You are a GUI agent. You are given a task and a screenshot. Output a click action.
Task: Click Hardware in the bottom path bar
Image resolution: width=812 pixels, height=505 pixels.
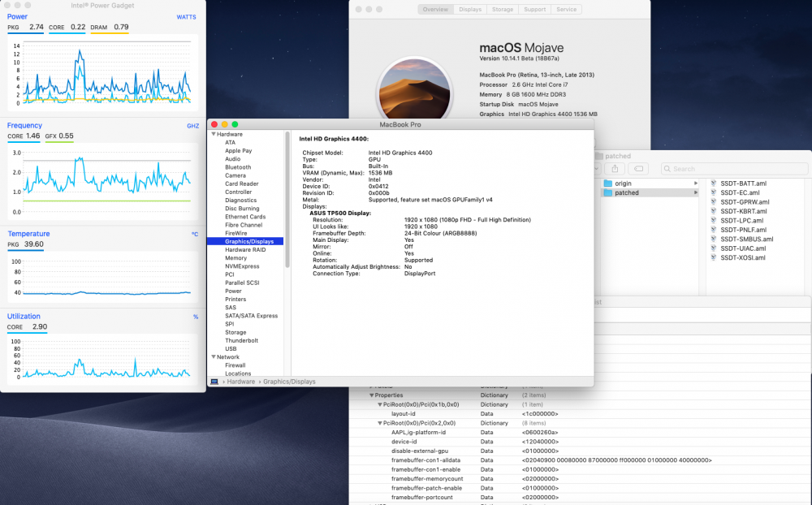pyautogui.click(x=241, y=382)
